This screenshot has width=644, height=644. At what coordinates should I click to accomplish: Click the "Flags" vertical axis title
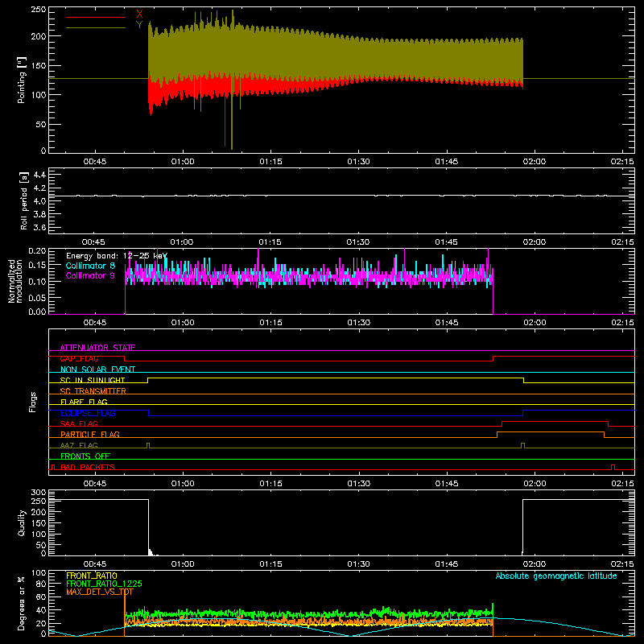[x=33, y=402]
